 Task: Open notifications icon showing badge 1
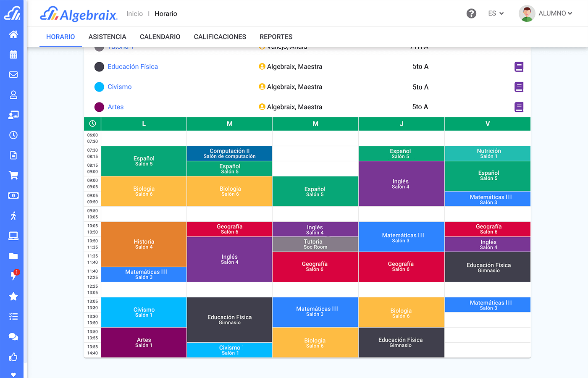click(x=13, y=276)
